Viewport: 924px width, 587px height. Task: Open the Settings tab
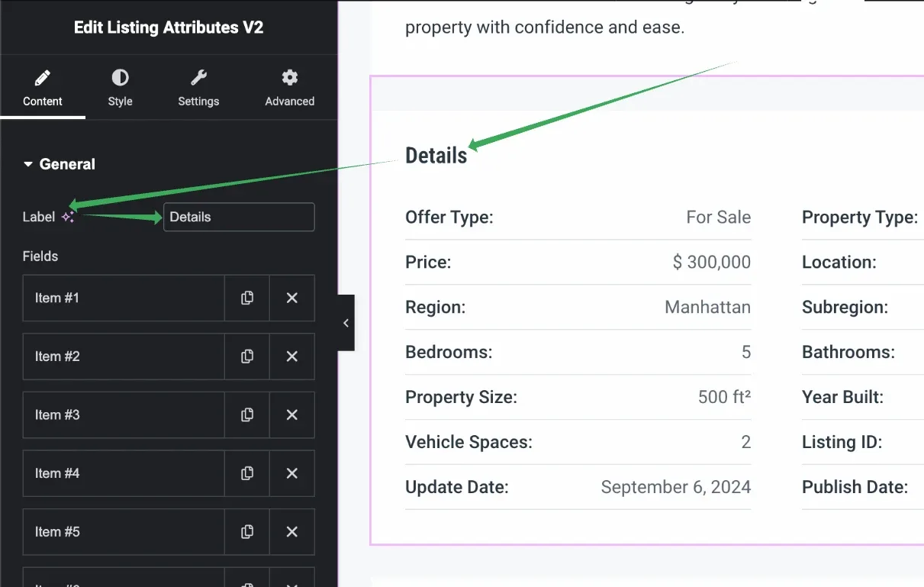tap(198, 88)
